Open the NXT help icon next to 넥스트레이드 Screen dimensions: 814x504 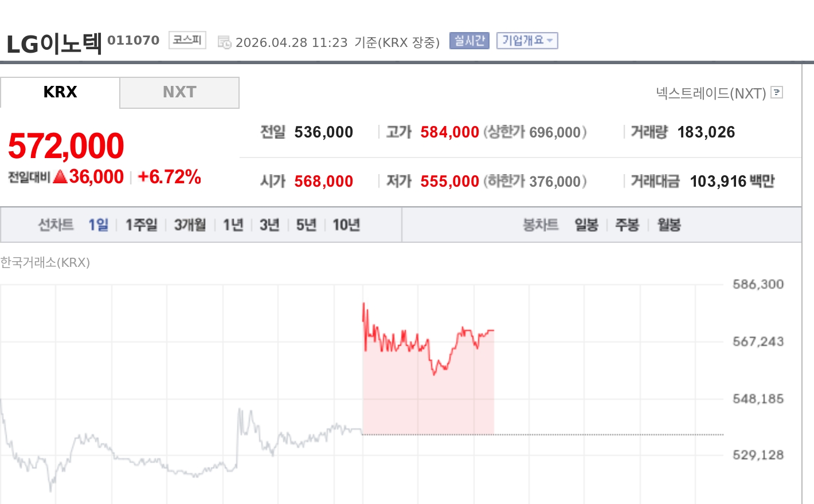click(777, 92)
